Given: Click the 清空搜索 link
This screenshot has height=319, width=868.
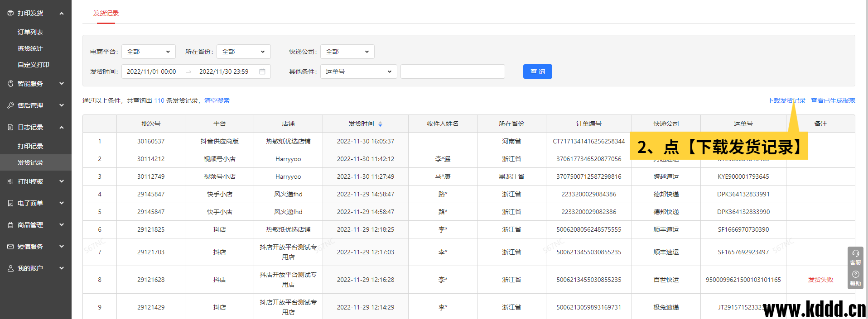Looking at the screenshot, I should coord(217,100).
